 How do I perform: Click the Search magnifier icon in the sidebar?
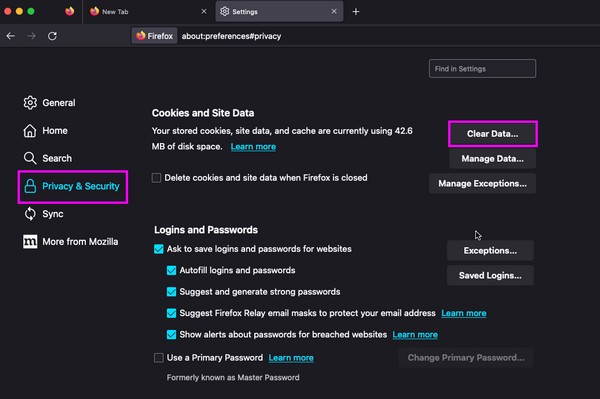click(30, 158)
